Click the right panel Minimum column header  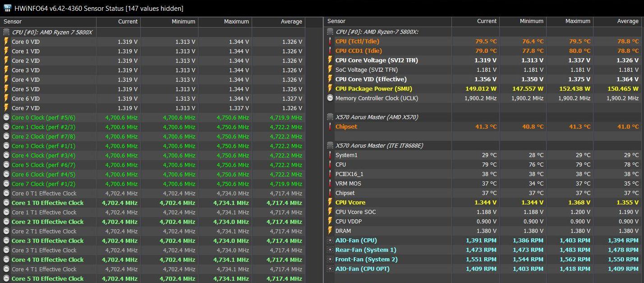click(522, 21)
